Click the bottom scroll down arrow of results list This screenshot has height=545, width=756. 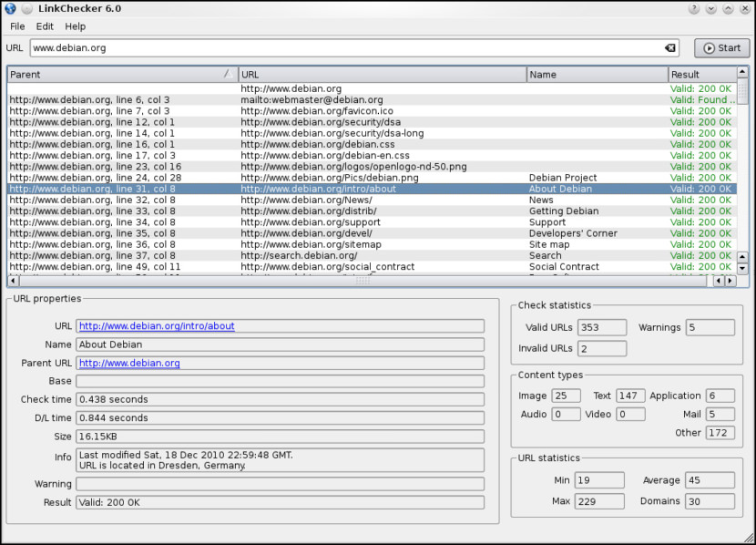pyautogui.click(x=742, y=269)
